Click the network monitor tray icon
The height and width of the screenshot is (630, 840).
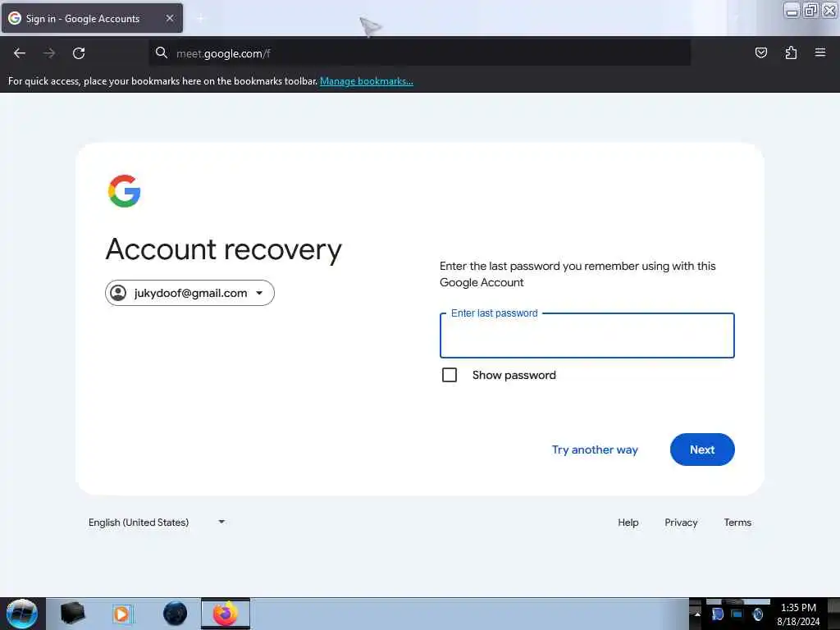(737, 614)
